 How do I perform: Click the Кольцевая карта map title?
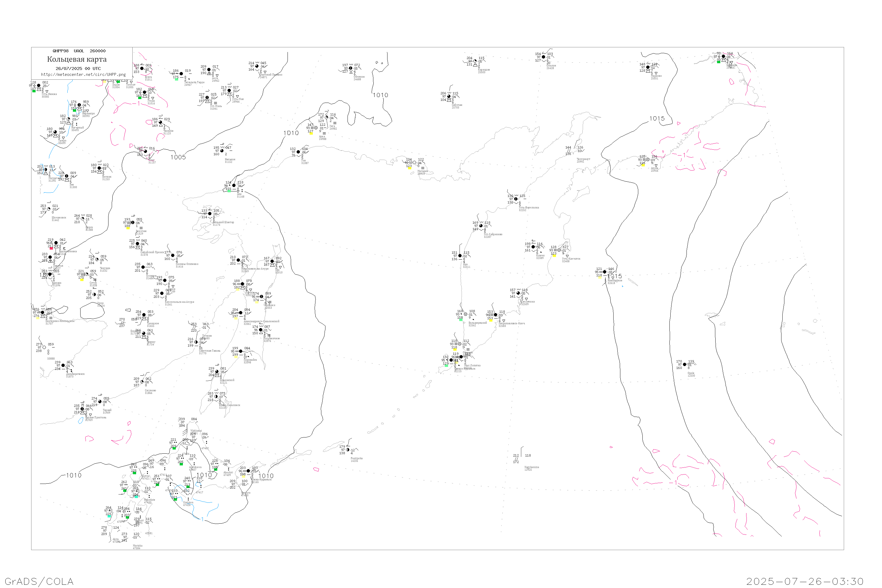pyautogui.click(x=77, y=59)
